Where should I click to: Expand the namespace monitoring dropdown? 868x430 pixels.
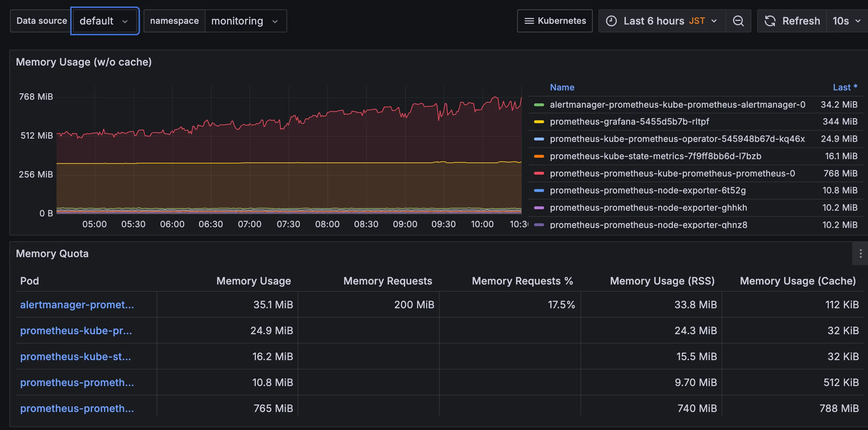point(245,21)
